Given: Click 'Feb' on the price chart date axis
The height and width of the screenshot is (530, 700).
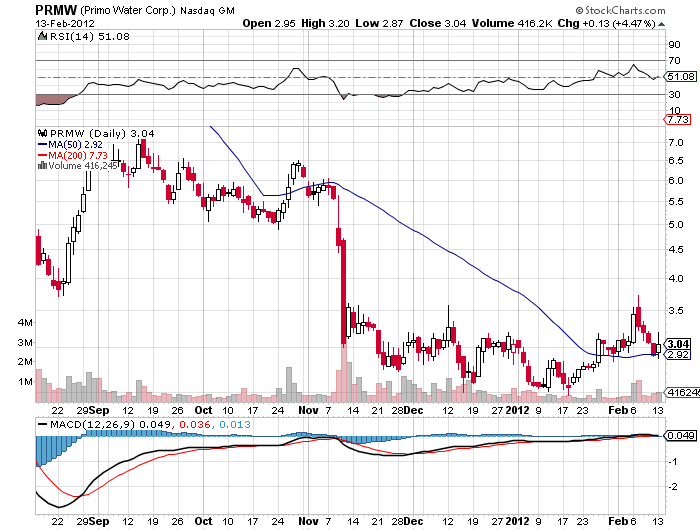Looking at the screenshot, I should click(x=618, y=410).
